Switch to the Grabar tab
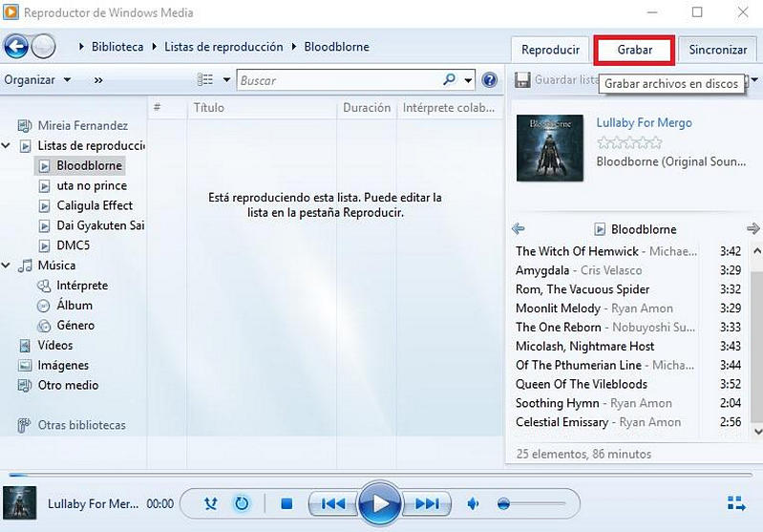 pyautogui.click(x=634, y=50)
